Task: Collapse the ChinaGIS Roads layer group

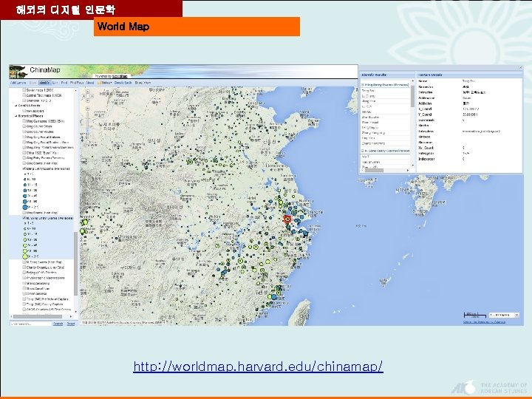Action: point(16,106)
